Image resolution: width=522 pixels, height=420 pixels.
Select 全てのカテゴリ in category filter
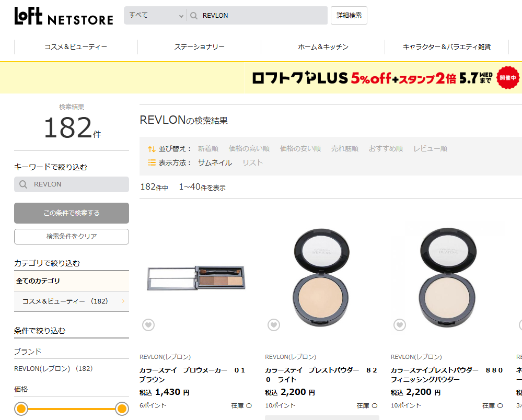(72, 281)
